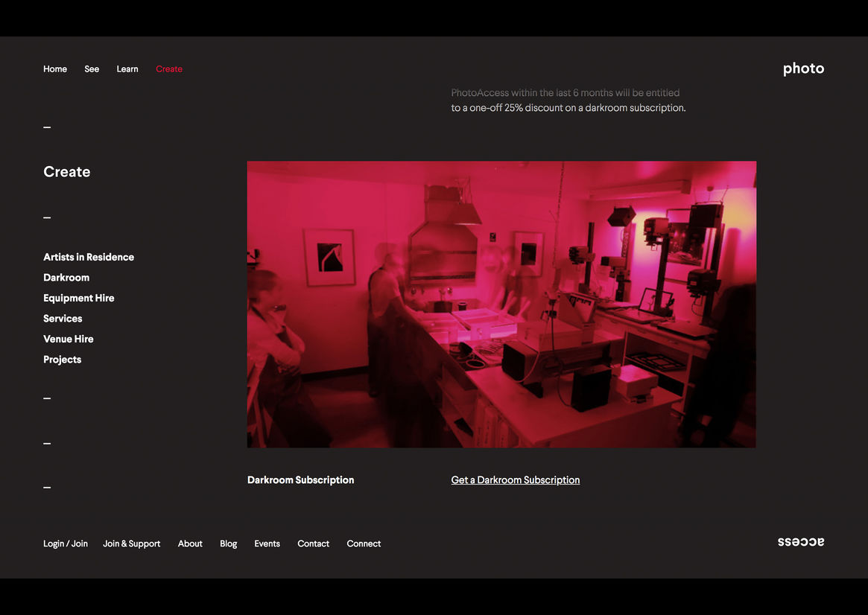Image resolution: width=868 pixels, height=615 pixels.
Task: Click the Home navigation link
Action: tap(55, 69)
